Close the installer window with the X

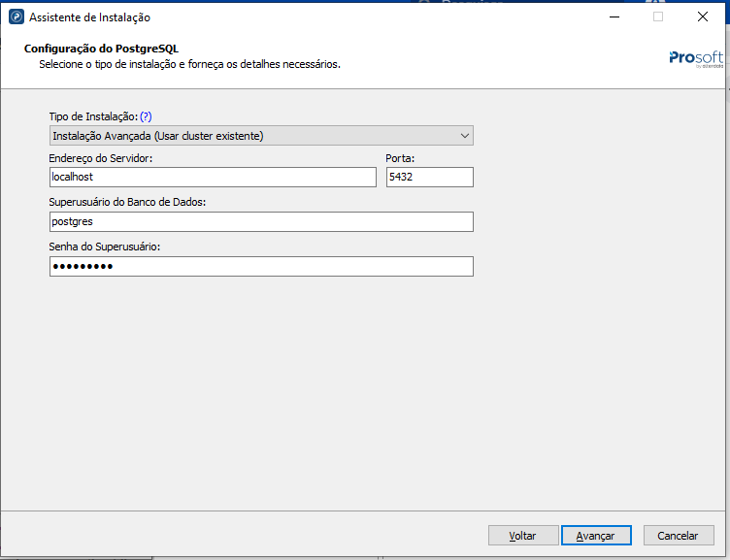pos(701,17)
